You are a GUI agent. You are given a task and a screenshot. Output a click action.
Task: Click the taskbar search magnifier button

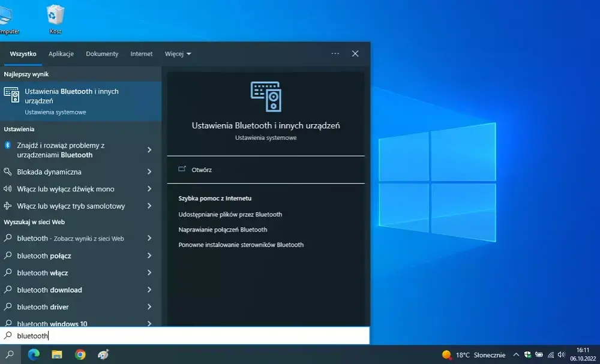[10, 354]
